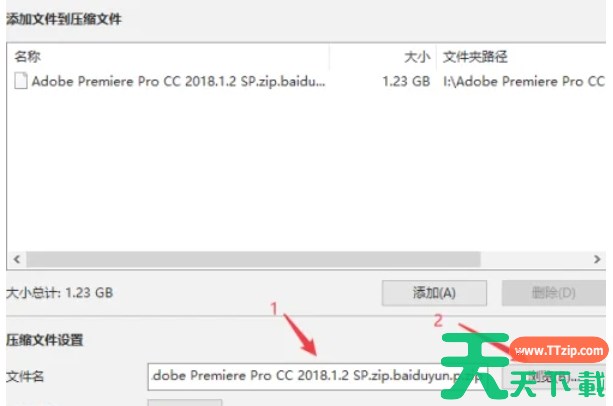Click the www.TTzip.com orange badge
The width and height of the screenshot is (613, 406).
click(559, 350)
